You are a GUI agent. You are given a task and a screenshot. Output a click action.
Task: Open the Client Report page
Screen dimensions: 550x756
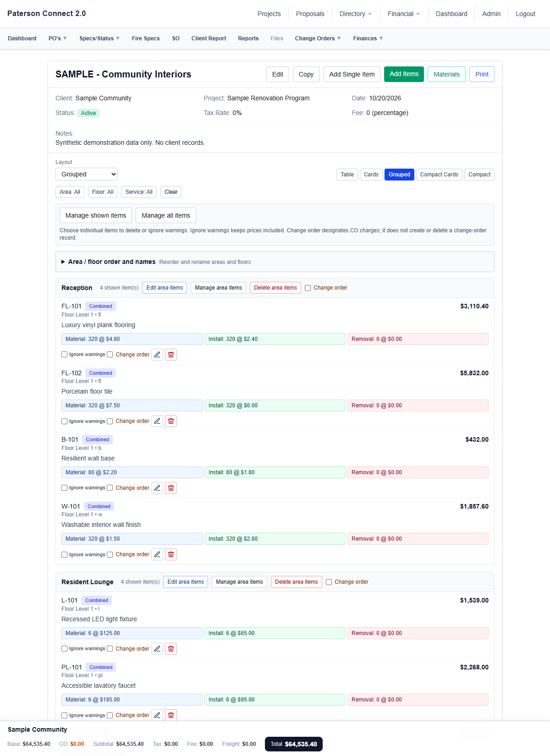coord(209,38)
